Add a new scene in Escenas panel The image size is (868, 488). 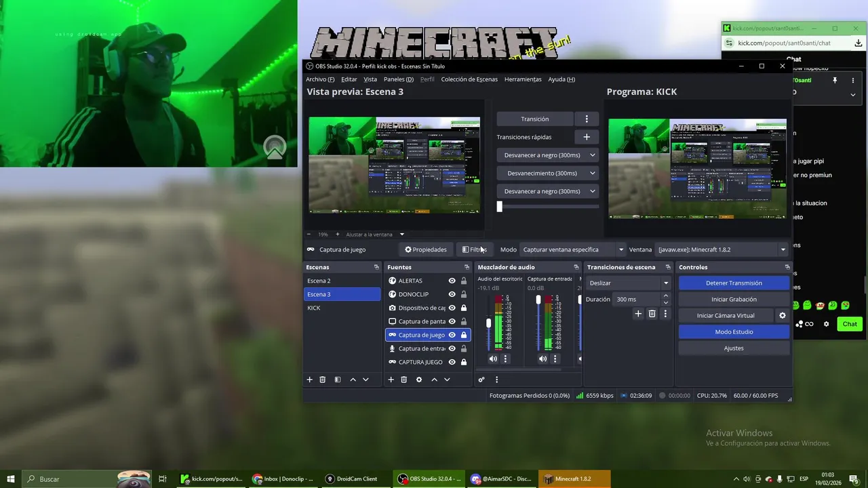[x=310, y=380]
